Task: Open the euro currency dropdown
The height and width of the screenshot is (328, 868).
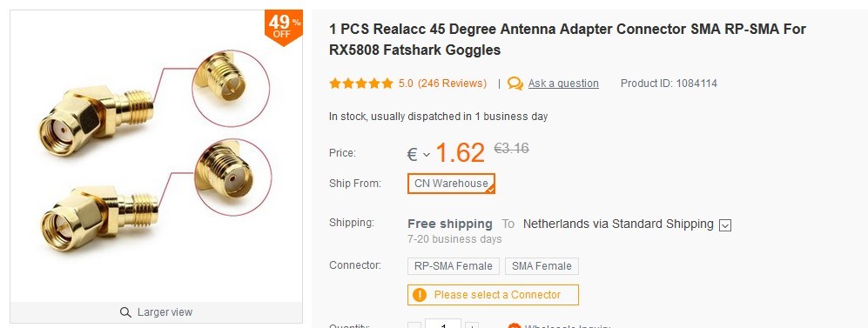Action: pyautogui.click(x=419, y=154)
